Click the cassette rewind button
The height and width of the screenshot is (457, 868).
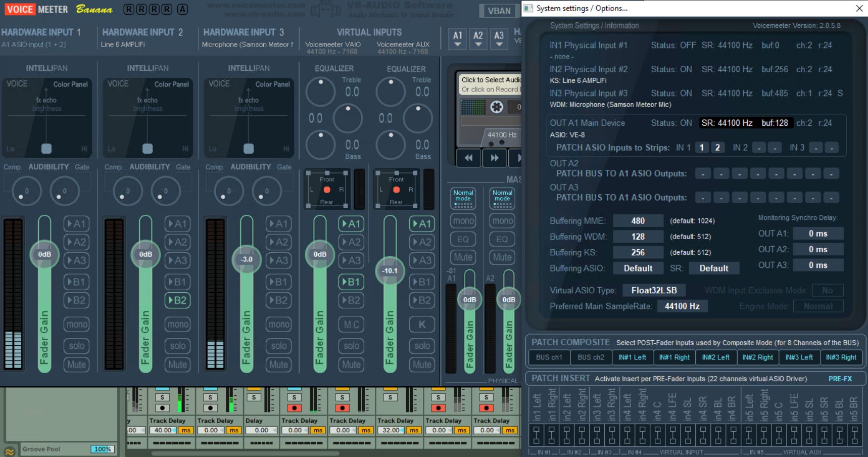468,158
